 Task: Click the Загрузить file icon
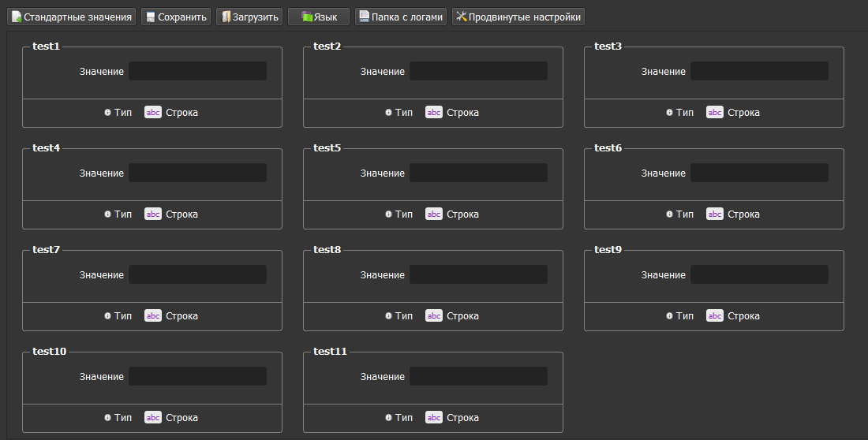[226, 17]
